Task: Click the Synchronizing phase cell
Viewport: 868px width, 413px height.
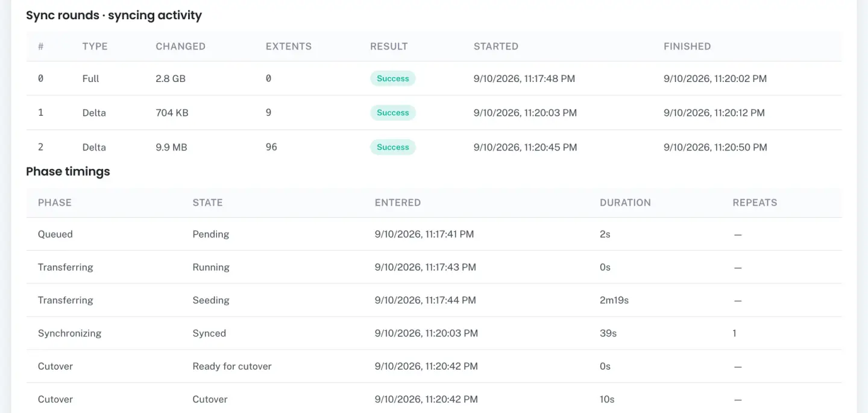Action: pyautogui.click(x=69, y=333)
